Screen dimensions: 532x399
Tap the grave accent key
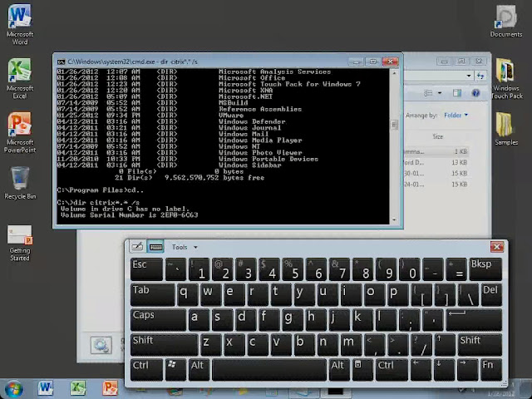(175, 269)
